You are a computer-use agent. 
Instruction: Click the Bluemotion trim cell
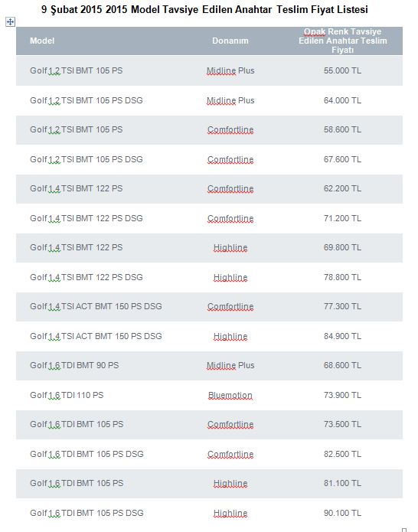230,395
